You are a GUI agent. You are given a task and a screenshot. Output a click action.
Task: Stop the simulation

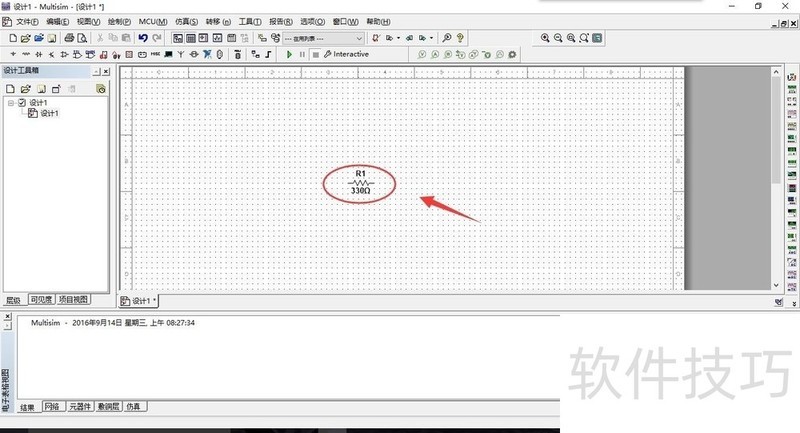click(315, 54)
